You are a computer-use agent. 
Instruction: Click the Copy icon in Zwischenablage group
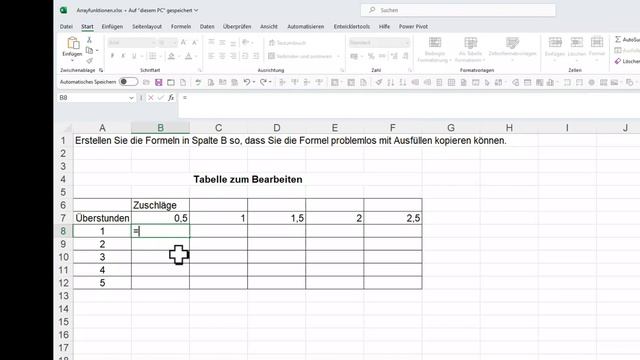coord(89,50)
